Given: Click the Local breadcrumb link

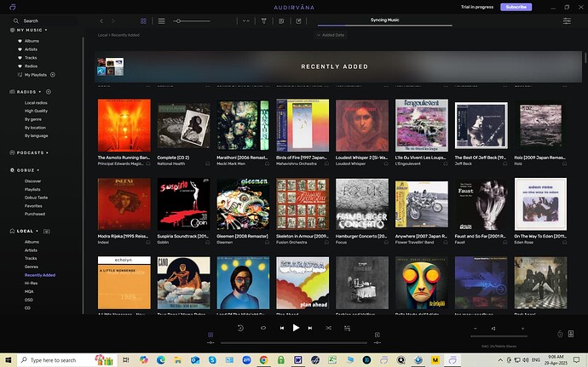Looking at the screenshot, I should 102,35.
